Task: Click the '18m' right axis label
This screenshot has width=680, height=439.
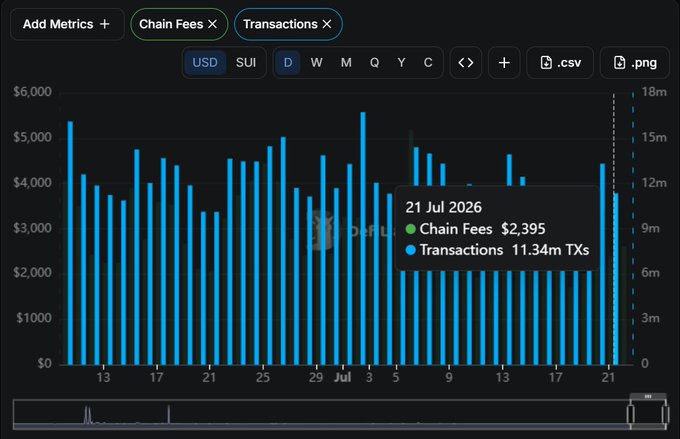Action: tap(654, 92)
